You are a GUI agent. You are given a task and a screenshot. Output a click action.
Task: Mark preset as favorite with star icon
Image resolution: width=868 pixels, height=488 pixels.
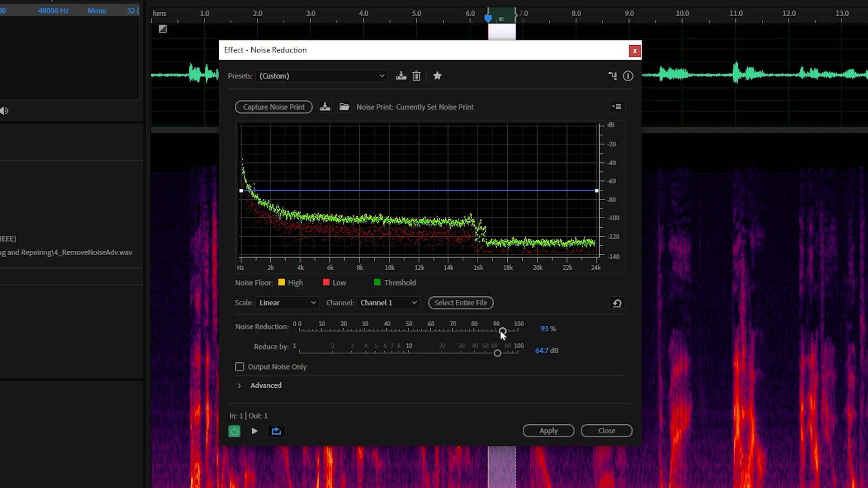[437, 76]
